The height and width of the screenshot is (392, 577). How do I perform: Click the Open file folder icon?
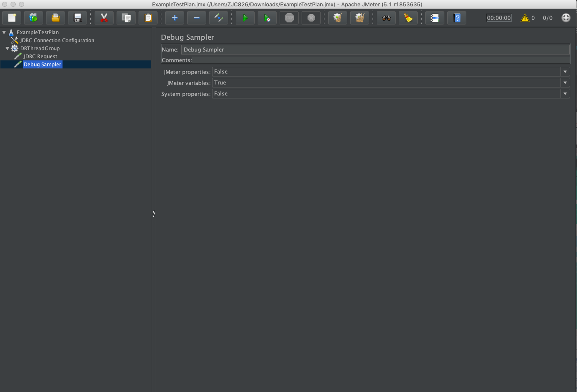point(55,18)
